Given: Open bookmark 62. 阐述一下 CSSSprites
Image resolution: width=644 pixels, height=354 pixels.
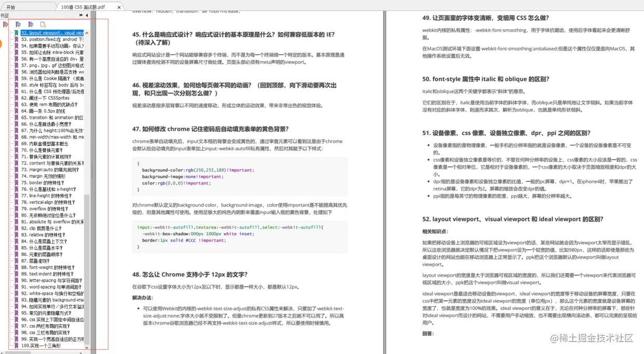Looking at the screenshot, I should 45,98.
